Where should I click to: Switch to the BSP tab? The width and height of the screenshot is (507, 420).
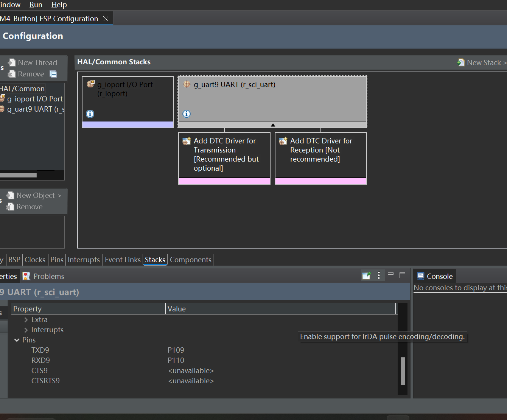pyautogui.click(x=14, y=260)
